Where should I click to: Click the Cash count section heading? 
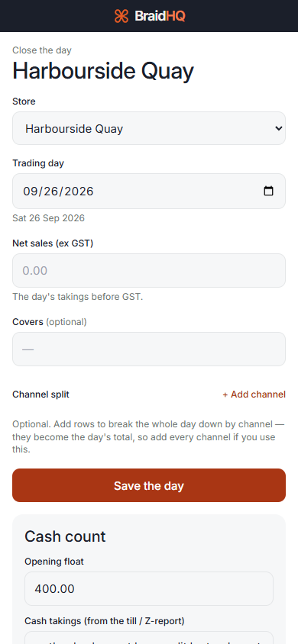click(65, 536)
